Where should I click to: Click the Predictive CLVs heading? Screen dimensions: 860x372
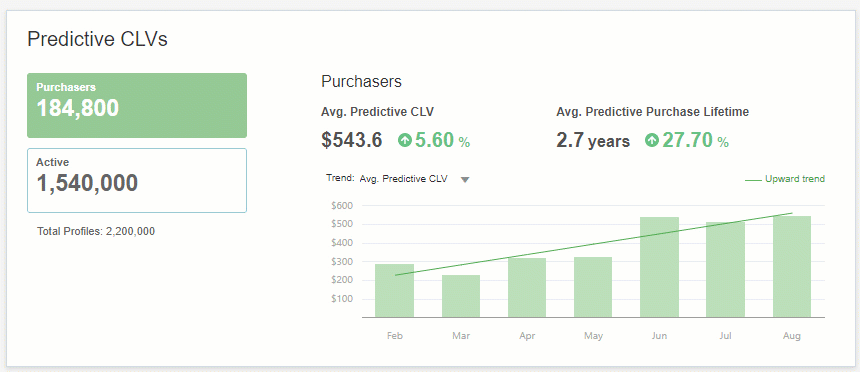click(97, 40)
